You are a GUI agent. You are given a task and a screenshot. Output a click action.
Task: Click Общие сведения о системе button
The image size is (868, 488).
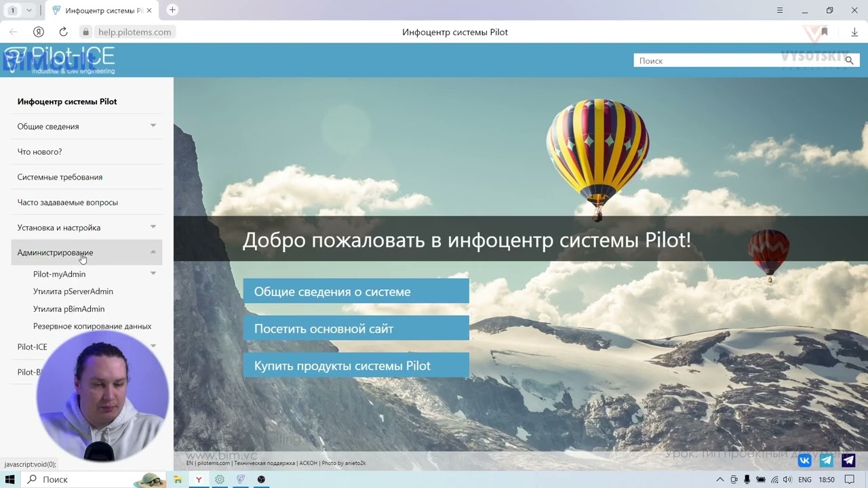356,291
